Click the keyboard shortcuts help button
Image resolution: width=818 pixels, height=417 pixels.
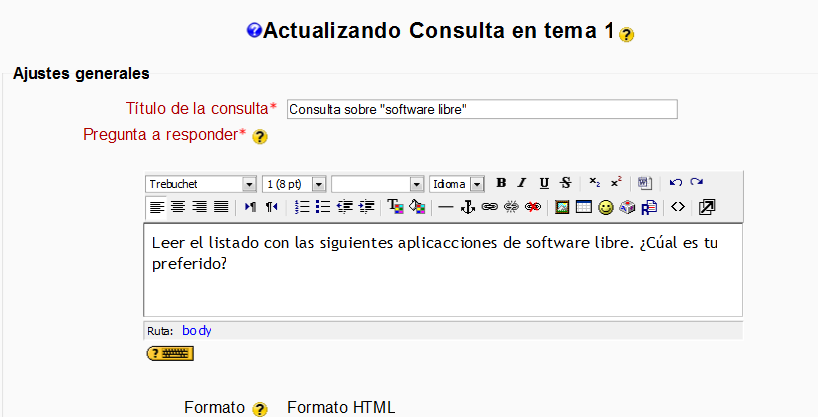tap(169, 353)
